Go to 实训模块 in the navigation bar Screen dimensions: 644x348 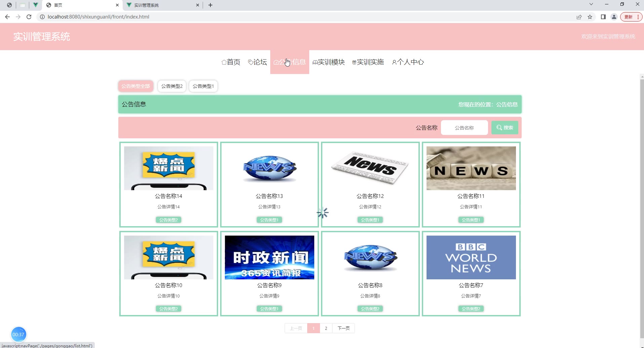329,62
